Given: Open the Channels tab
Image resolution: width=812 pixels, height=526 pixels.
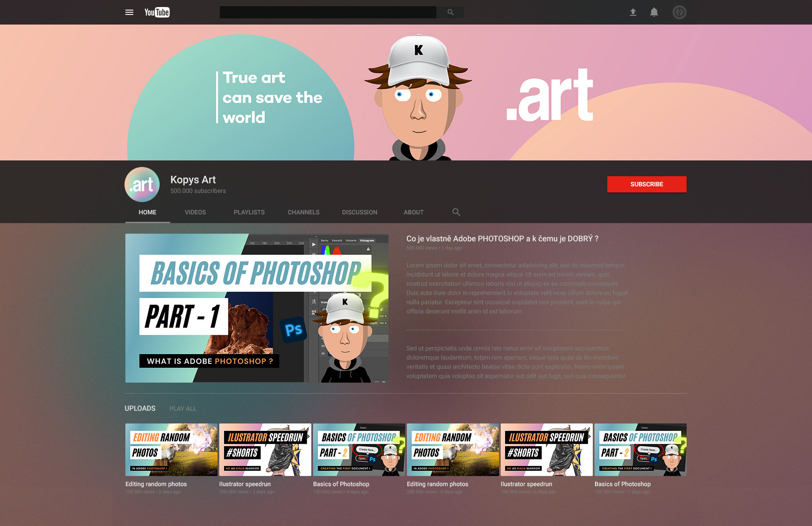Looking at the screenshot, I should pyautogui.click(x=303, y=212).
